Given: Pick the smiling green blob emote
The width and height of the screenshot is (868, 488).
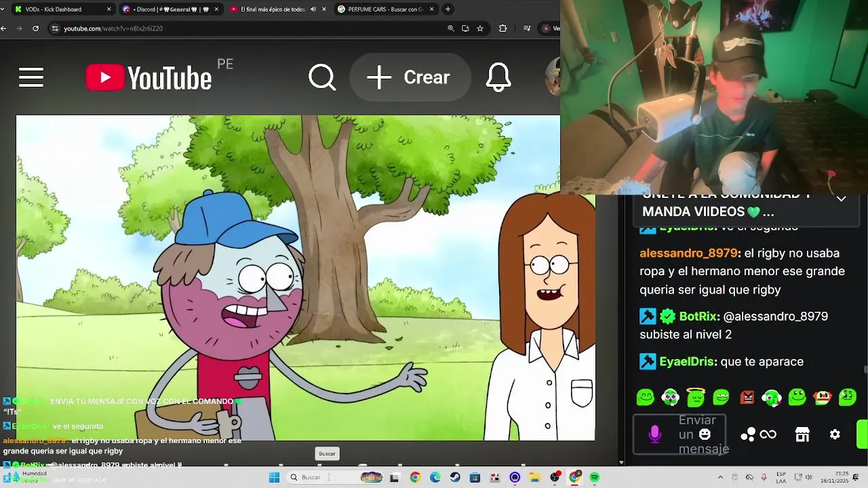Looking at the screenshot, I should 645,397.
